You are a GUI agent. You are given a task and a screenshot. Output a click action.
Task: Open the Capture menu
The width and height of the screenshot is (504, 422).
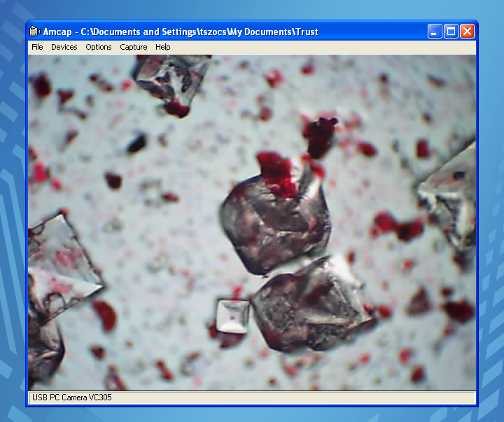(134, 47)
